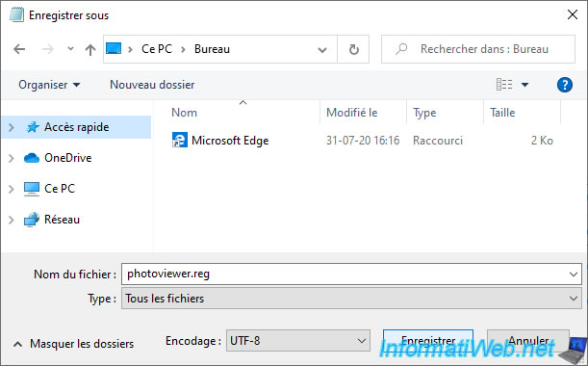Refresh the Bureau folder listing
Viewport: 588px width, 366px height.
pyautogui.click(x=353, y=49)
